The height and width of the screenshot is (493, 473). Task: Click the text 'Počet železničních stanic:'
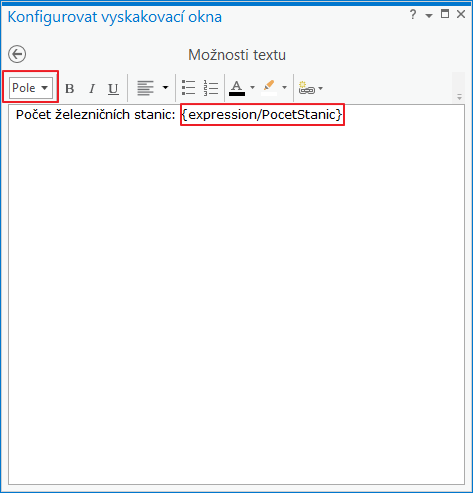coord(96,115)
